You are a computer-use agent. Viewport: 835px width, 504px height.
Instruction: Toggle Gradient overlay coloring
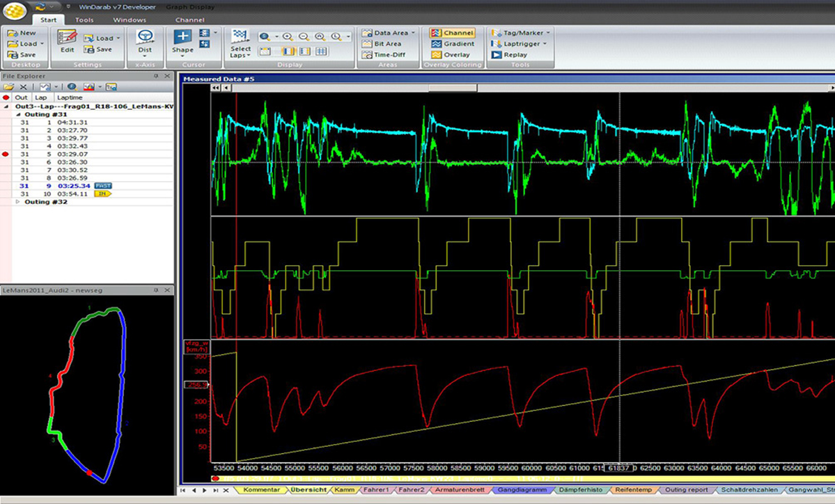coord(452,44)
